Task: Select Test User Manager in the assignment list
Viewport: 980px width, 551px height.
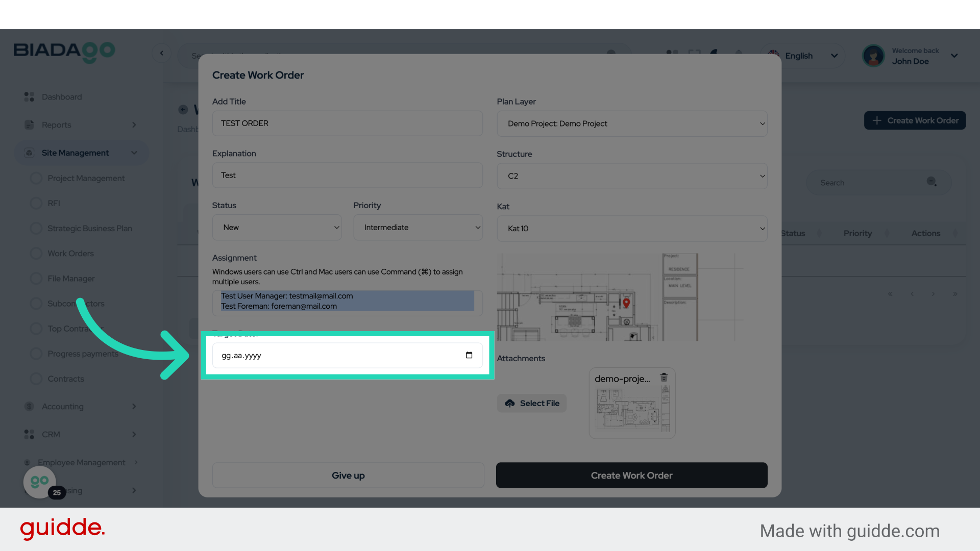Action: pos(286,296)
